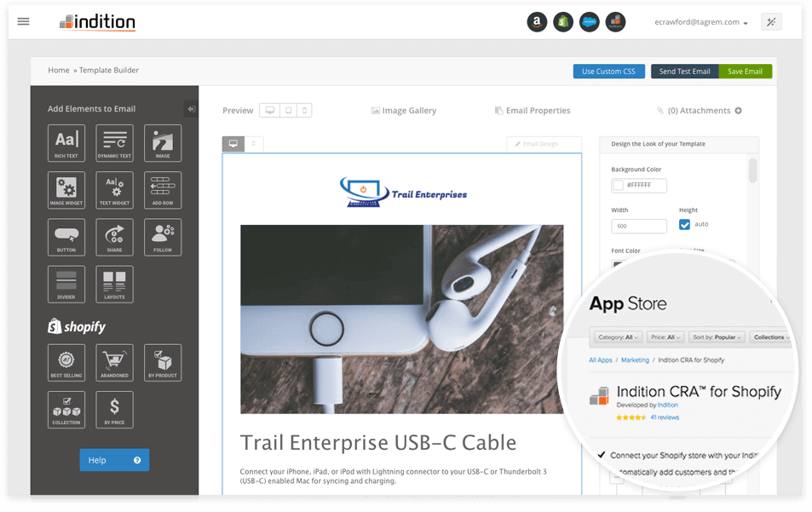
Task: Select 'Trail Enterprise USB-C Cable' heading
Action: tap(378, 443)
